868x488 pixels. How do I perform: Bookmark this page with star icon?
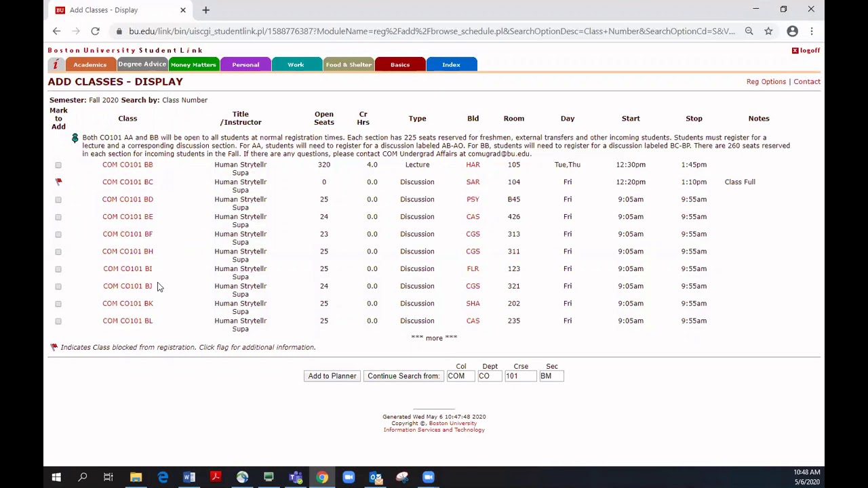[768, 31]
